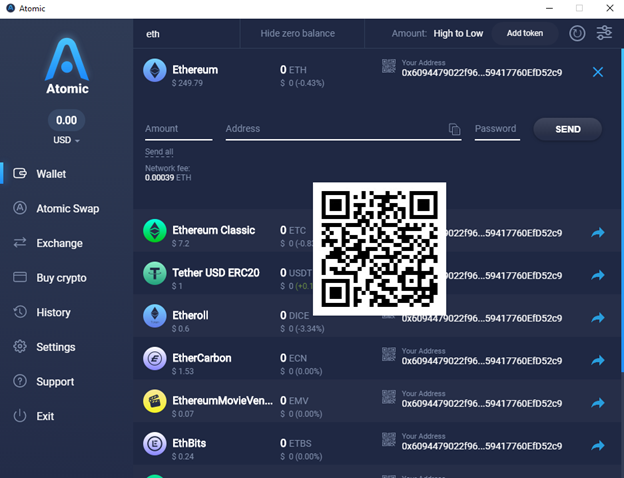The width and height of the screenshot is (624, 478).
Task: Click the Amount input field
Action: coord(178,129)
